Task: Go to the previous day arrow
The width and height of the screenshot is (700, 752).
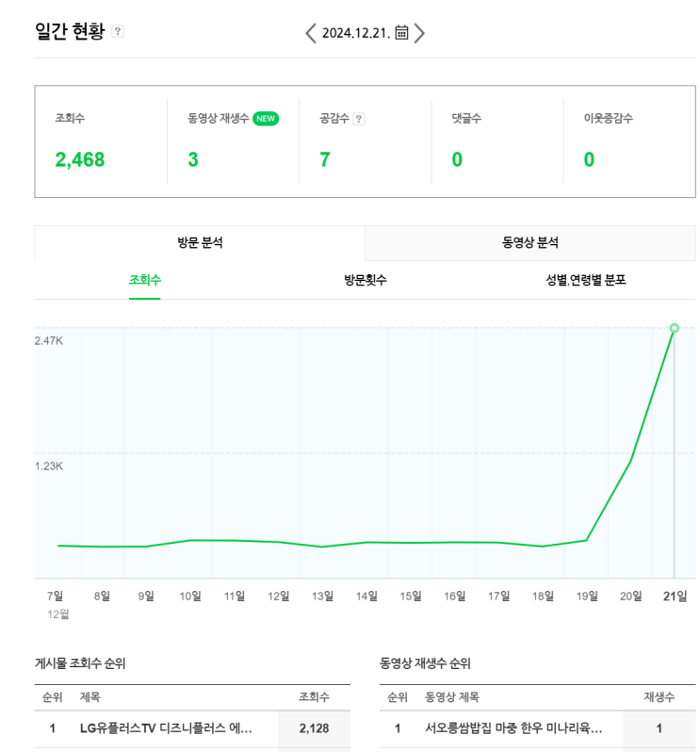Action: pos(311,33)
